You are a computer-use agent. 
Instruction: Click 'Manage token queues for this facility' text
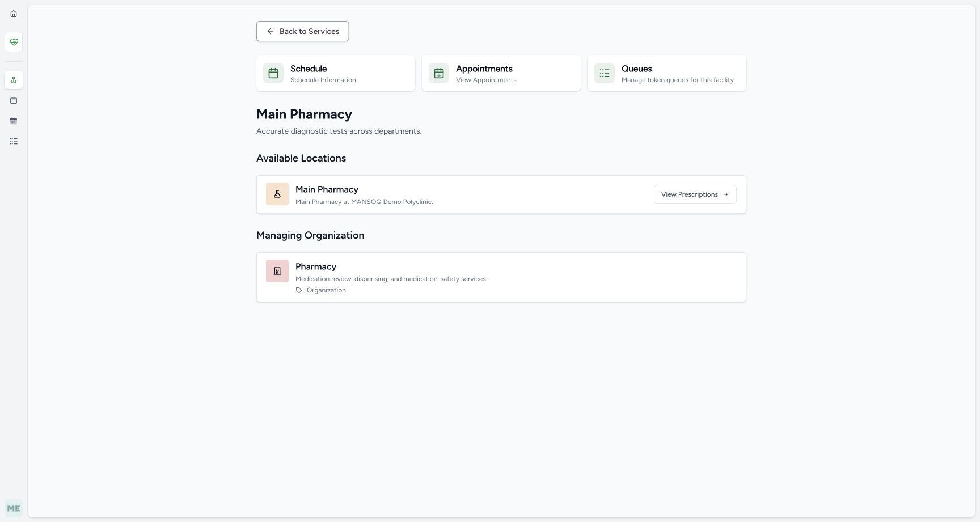[678, 80]
